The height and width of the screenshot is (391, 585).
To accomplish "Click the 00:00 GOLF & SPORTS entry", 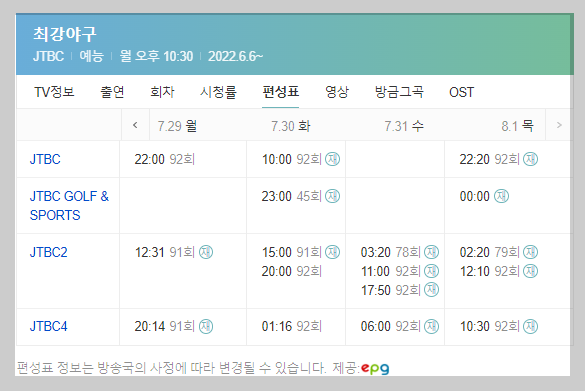I will pyautogui.click(x=475, y=196).
